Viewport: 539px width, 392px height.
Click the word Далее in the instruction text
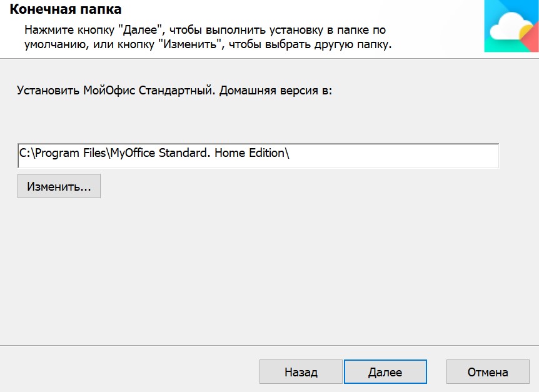140,30
